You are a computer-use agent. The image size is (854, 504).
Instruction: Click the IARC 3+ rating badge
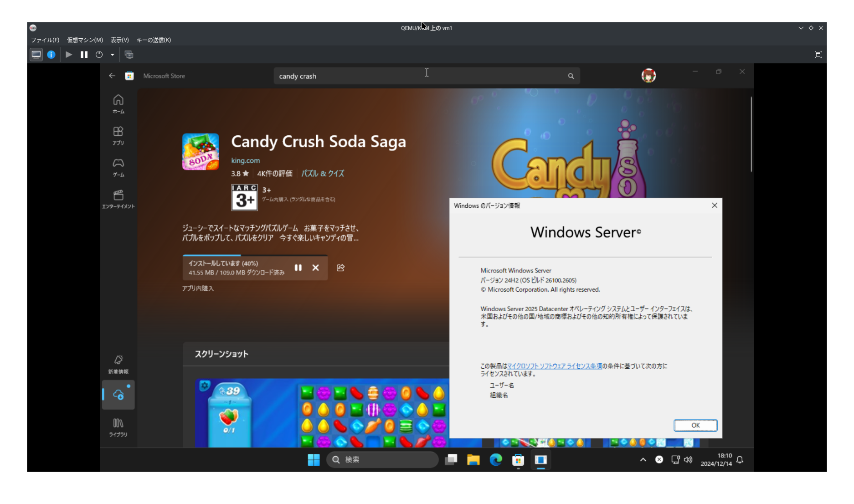tap(245, 197)
